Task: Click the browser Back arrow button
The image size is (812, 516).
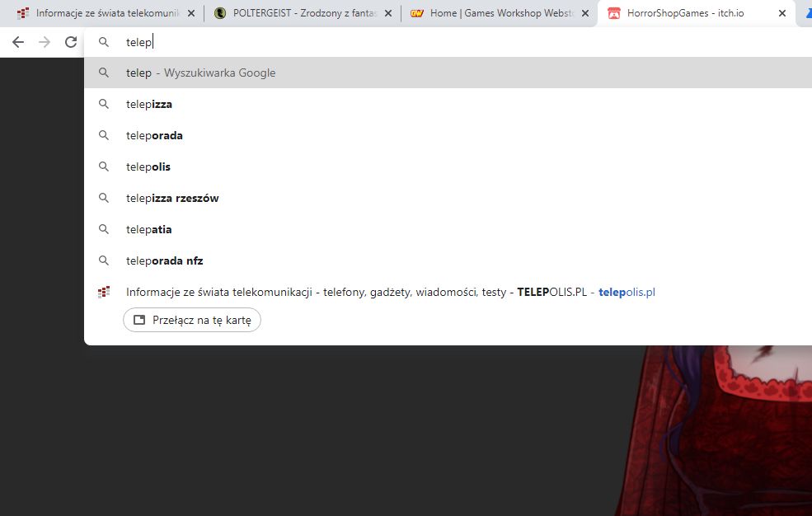Action: point(18,42)
